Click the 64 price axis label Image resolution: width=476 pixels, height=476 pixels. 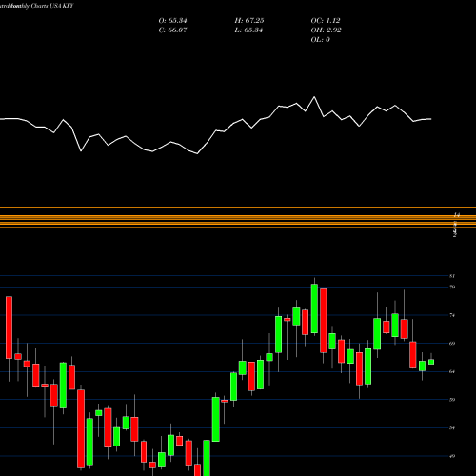click(452, 371)
